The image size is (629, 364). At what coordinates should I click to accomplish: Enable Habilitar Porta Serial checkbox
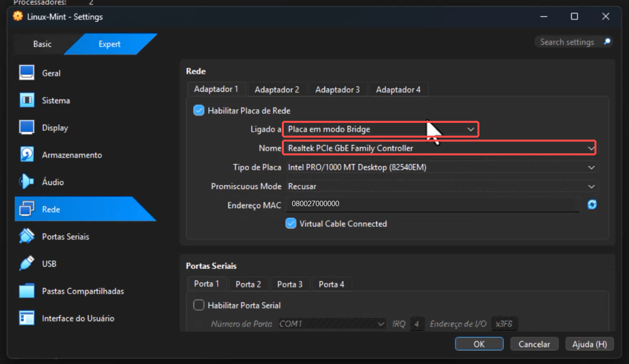click(x=198, y=305)
